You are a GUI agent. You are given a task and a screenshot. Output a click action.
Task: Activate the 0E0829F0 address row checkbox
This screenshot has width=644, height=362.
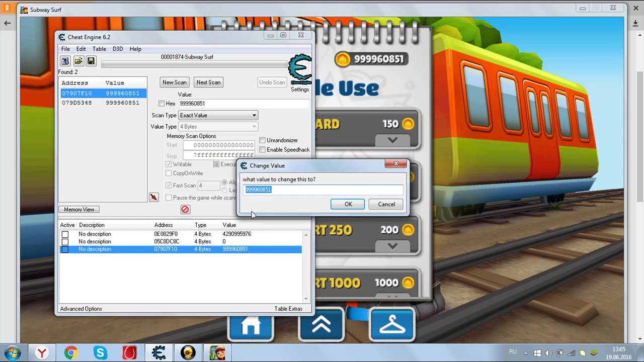point(65,234)
